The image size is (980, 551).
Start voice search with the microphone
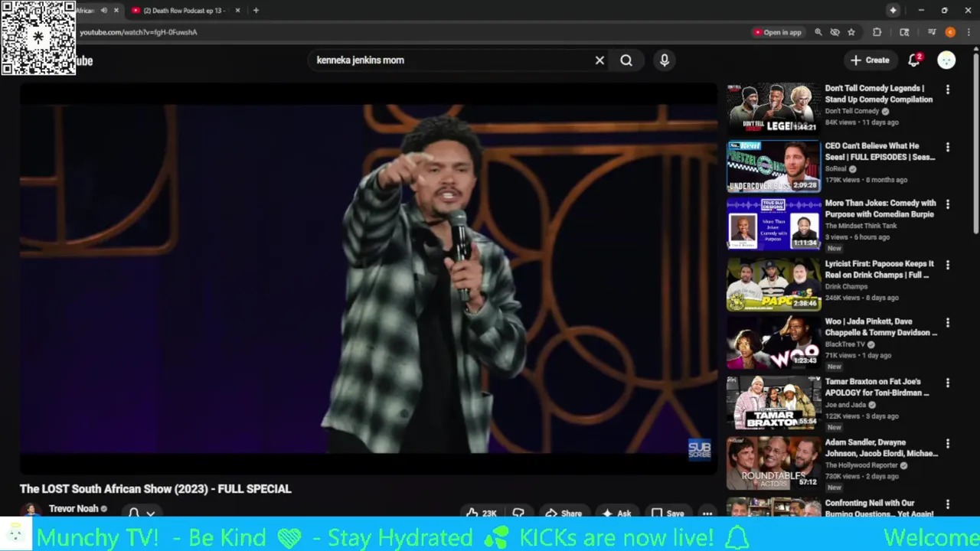pos(665,60)
